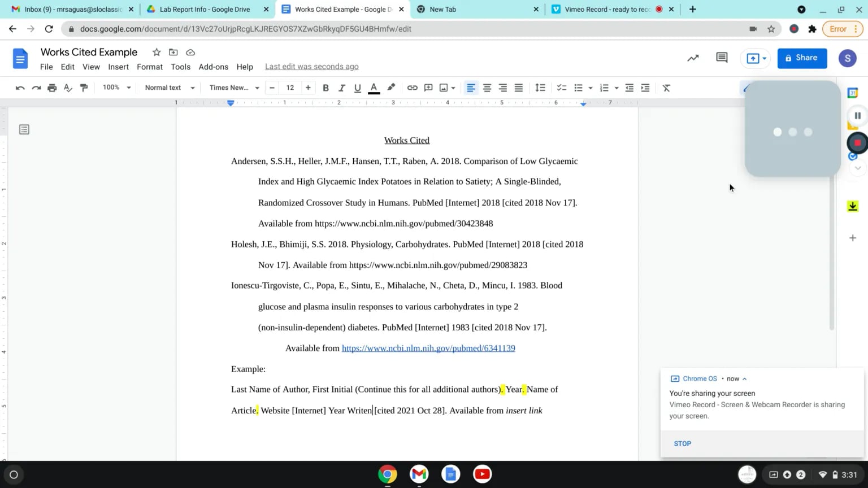Open the pubmed/6341139 hyperlink
Screen dimensions: 868x488
[x=428, y=348]
